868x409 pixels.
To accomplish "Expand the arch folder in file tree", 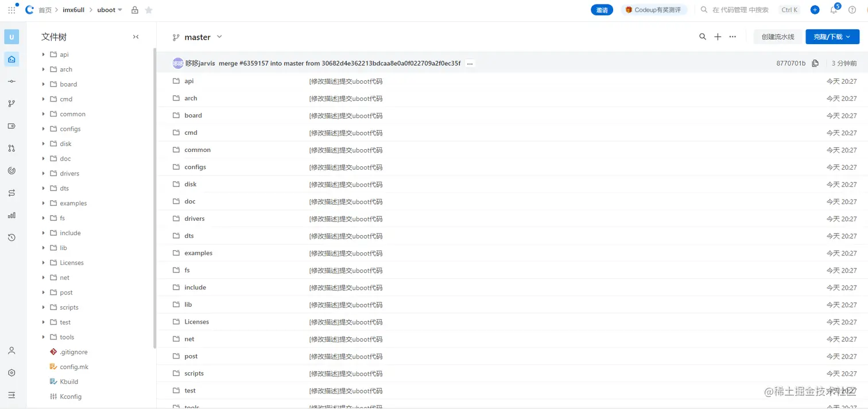I will (44, 69).
